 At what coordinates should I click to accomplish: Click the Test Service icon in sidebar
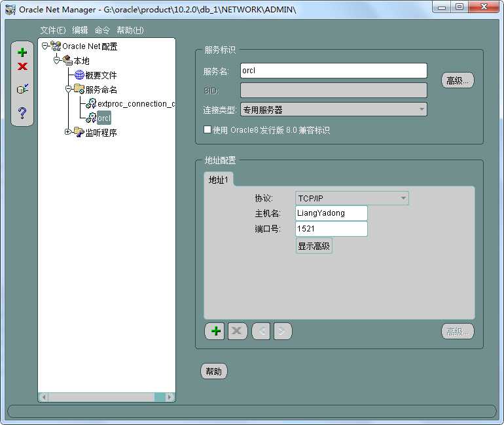[x=22, y=89]
